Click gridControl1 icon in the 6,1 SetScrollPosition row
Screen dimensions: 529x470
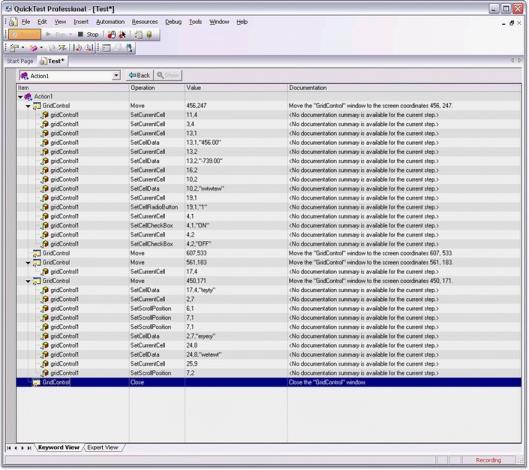45,309
